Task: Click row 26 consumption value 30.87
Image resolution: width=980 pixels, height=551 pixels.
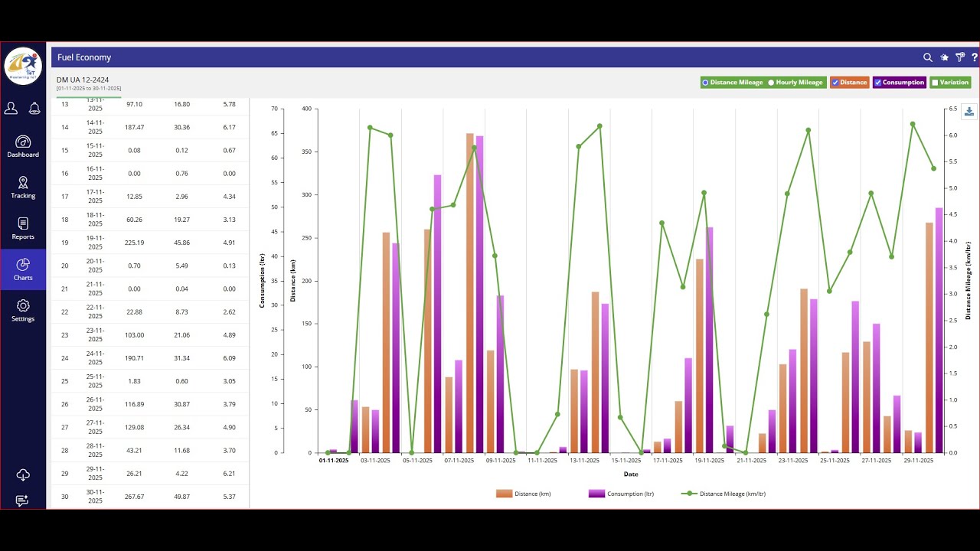Action: [x=182, y=405]
